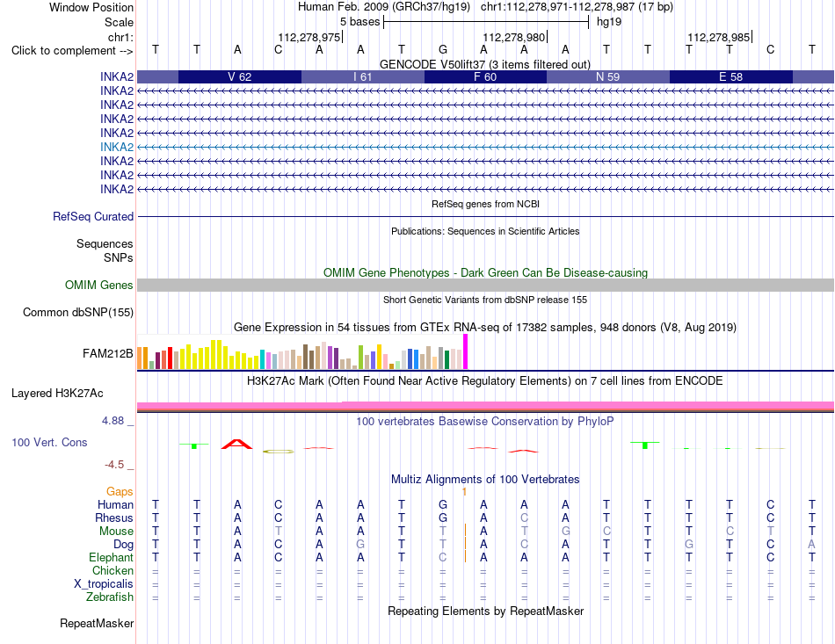This screenshot has width=835, height=644.
Task: Select the Elephant alignment row label
Action: tap(111, 557)
